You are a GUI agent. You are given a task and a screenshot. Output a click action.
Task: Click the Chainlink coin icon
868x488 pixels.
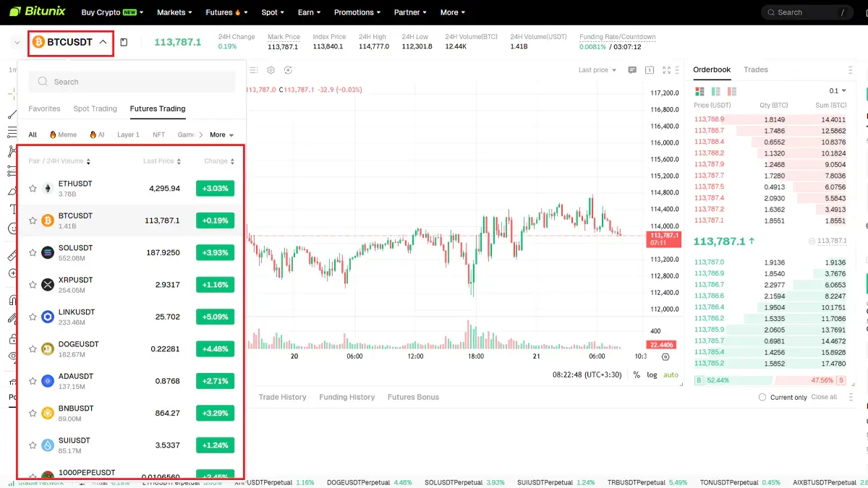point(48,317)
